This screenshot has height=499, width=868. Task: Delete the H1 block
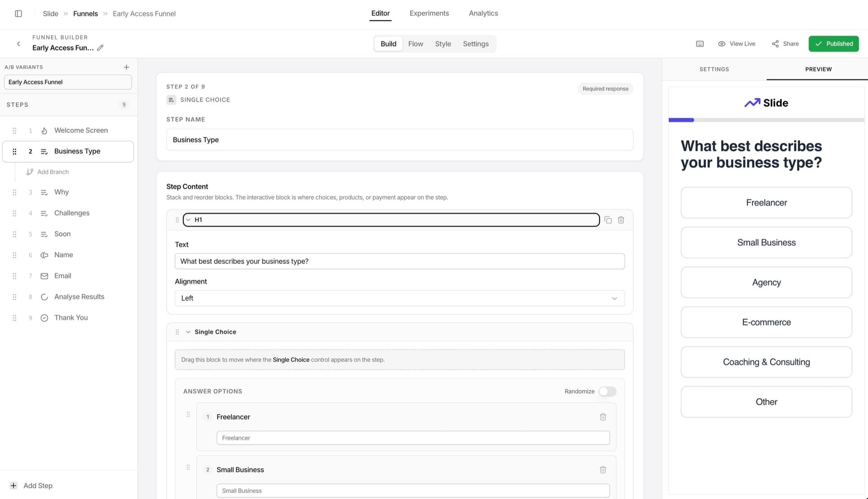tap(621, 220)
